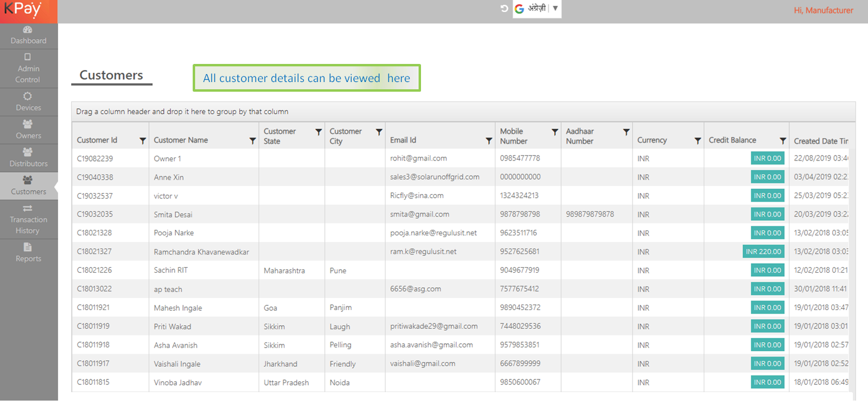The image size is (868, 403).
Task: Open filter on Credit Balance column
Action: pyautogui.click(x=783, y=141)
